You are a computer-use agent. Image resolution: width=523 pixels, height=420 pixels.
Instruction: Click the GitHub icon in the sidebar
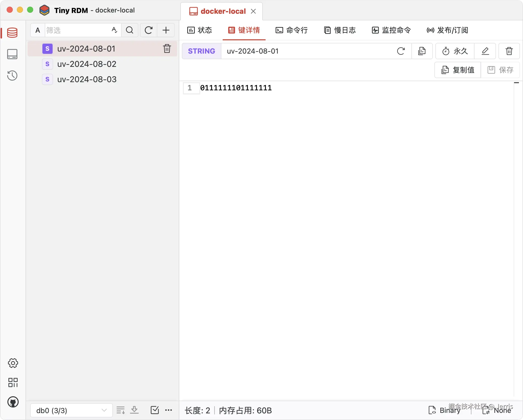[13, 402]
